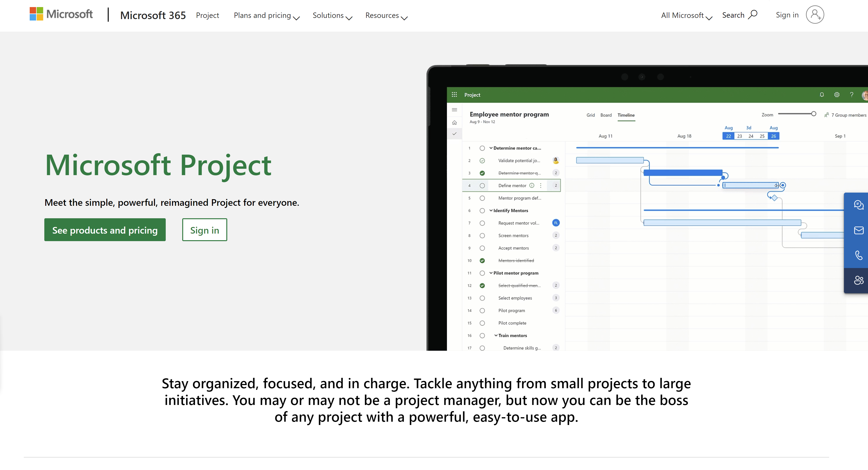
Task: Click the checkmark icon in Project sidebar
Action: pyautogui.click(x=454, y=134)
